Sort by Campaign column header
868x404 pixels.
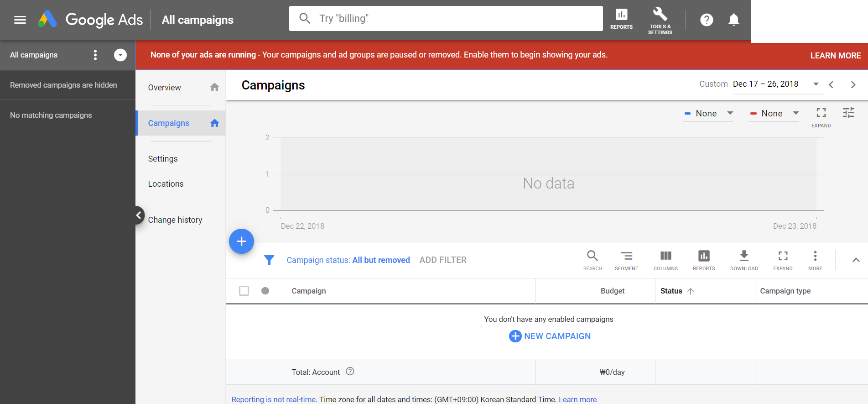coord(309,291)
